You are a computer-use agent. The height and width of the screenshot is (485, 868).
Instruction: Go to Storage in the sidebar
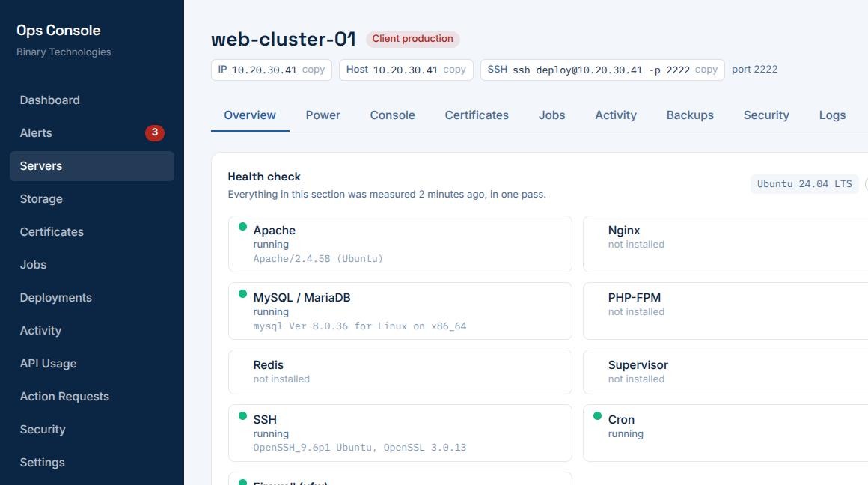coord(92,199)
